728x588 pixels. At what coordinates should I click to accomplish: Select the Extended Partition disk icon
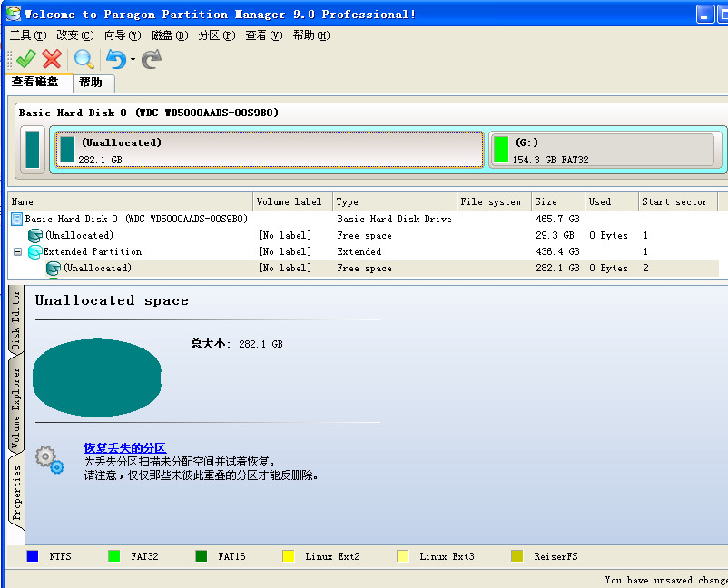point(34,251)
